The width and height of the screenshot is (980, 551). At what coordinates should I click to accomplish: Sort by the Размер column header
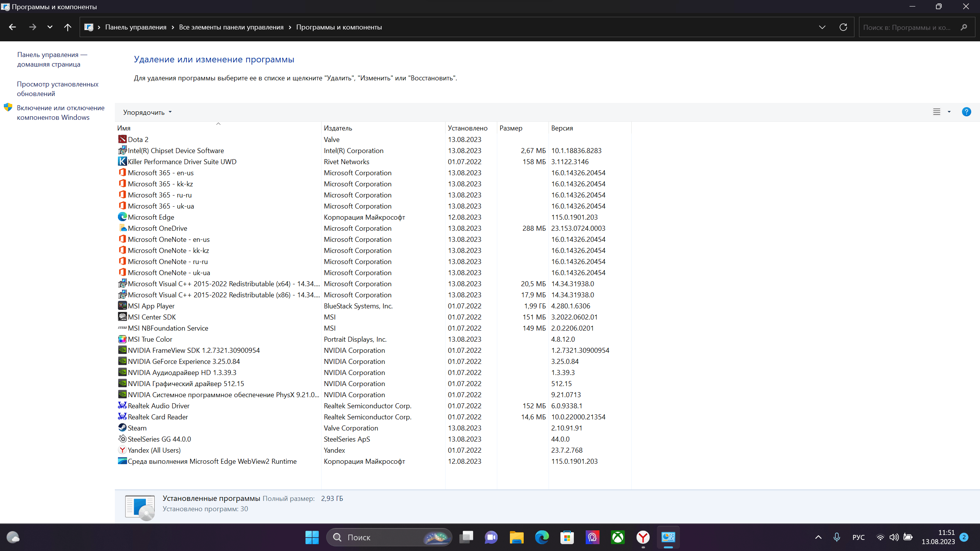point(523,128)
